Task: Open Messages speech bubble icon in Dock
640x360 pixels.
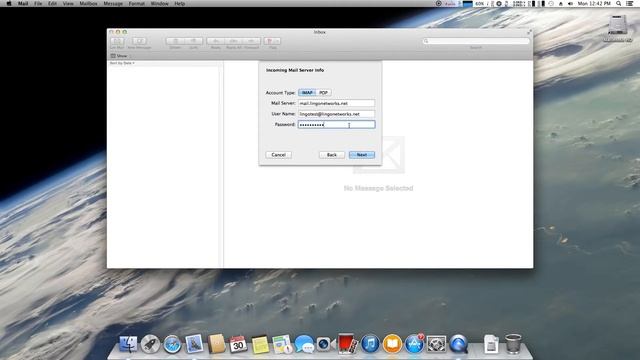Action: point(304,344)
